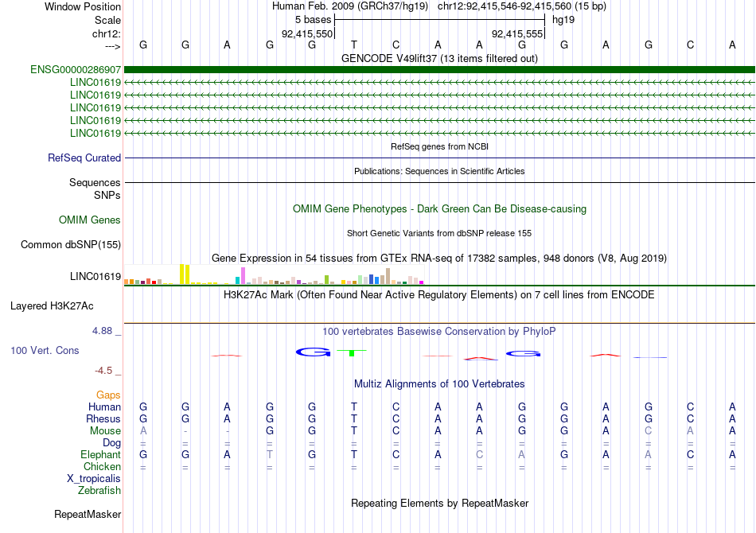
Task: Click the LINC01619 label beside the GTEx bar chart
Action: (95, 276)
